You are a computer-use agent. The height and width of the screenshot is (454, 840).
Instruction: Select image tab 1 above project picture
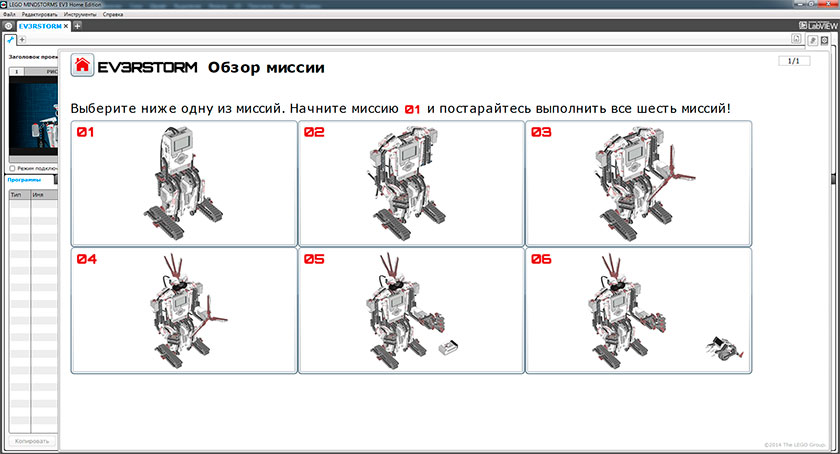[x=17, y=71]
